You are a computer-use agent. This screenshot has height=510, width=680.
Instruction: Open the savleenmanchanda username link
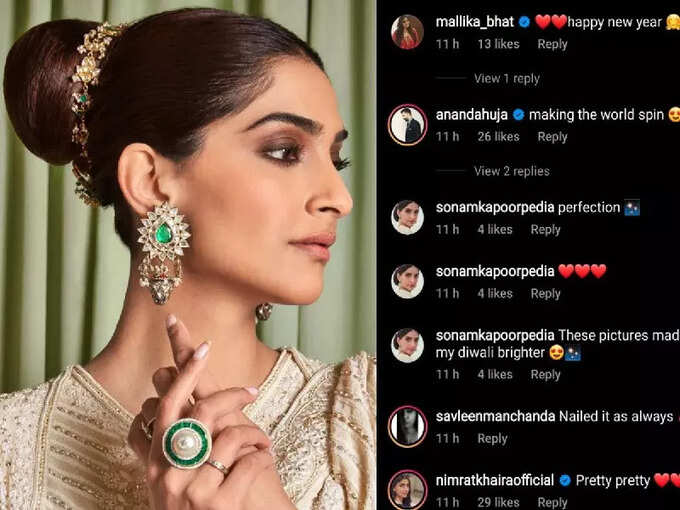[x=495, y=417]
